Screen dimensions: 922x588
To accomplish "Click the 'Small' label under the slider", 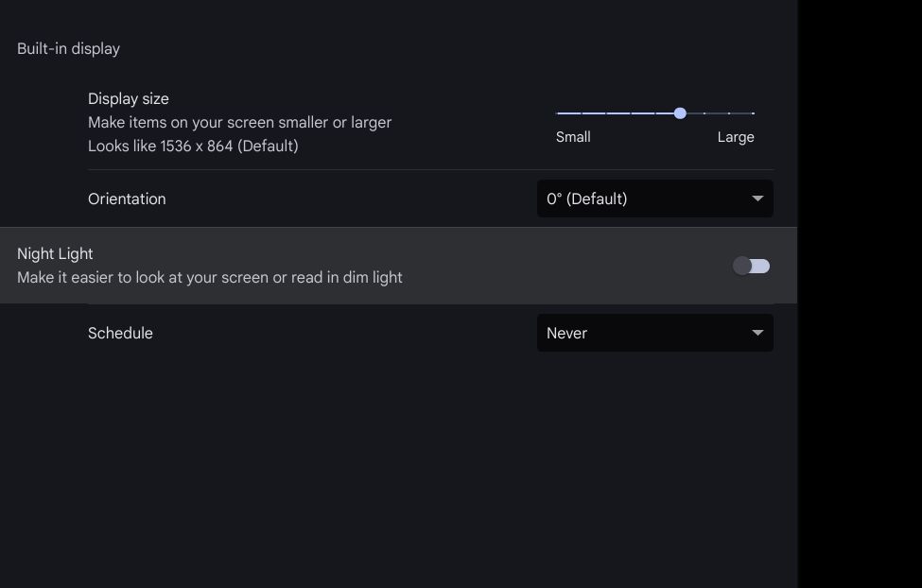I will (x=573, y=137).
